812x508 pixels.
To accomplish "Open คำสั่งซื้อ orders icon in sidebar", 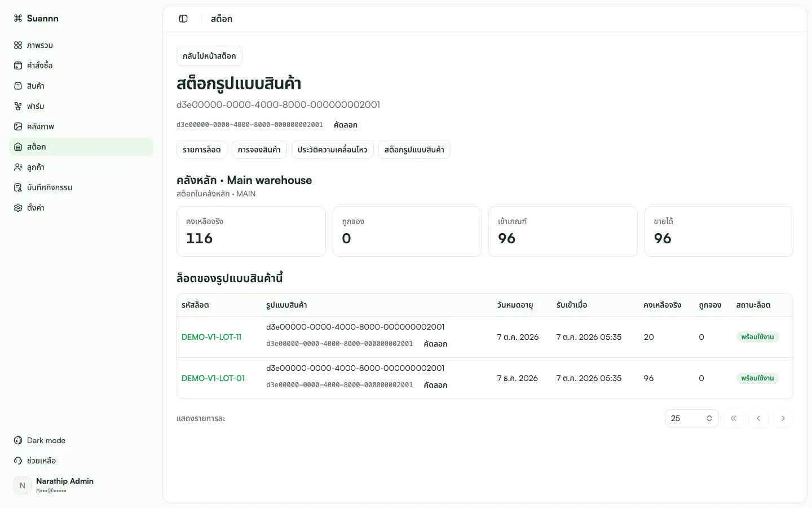I will (18, 65).
